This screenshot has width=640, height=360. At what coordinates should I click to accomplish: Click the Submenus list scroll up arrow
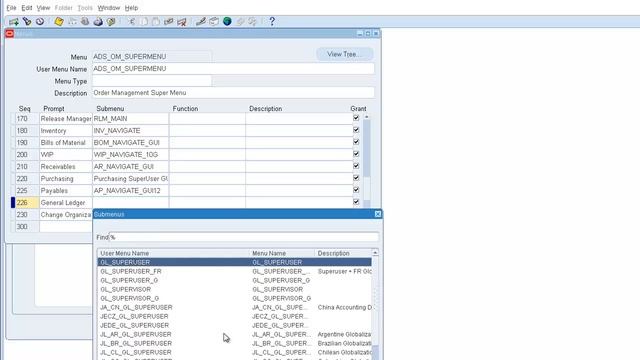click(x=375, y=253)
